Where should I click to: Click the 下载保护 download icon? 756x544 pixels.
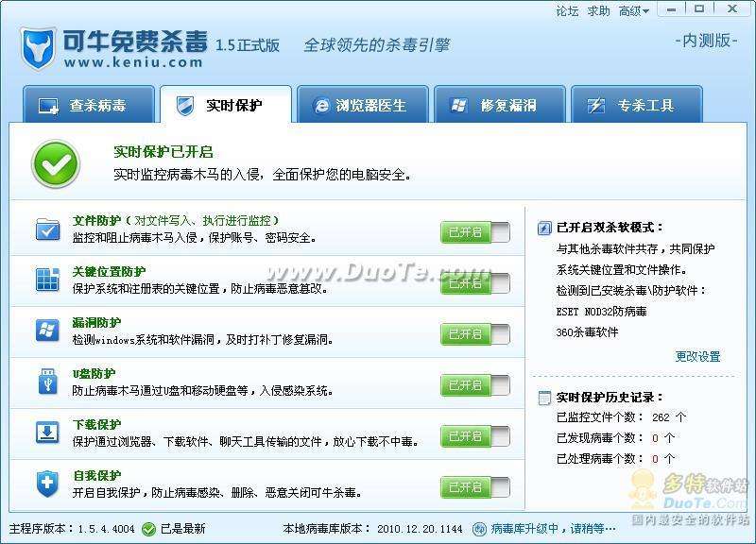(47, 433)
